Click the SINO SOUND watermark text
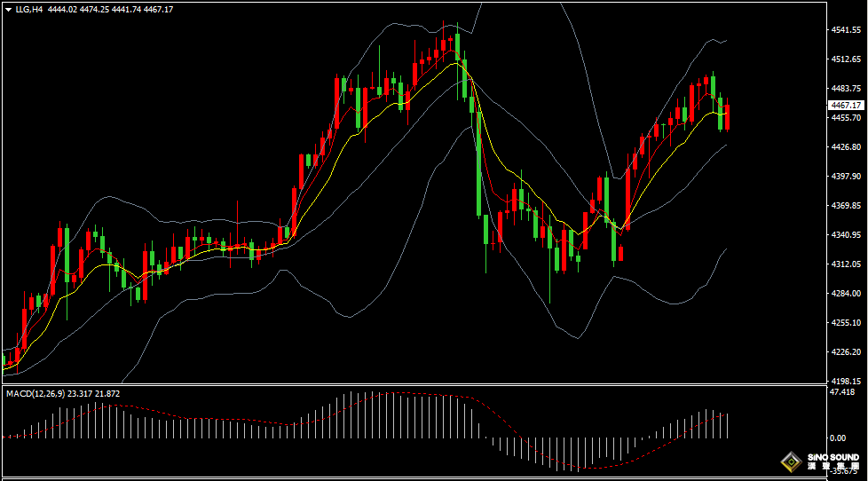The width and height of the screenshot is (868, 481). [832, 458]
